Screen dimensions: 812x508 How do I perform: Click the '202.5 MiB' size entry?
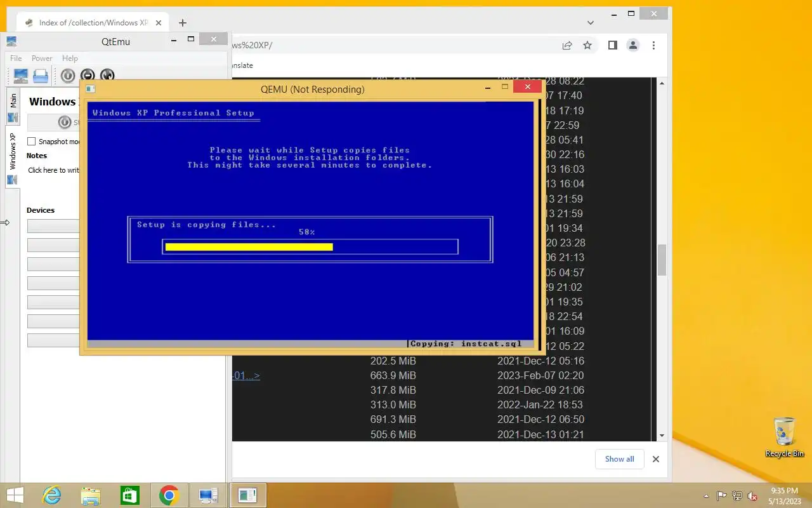pos(393,361)
